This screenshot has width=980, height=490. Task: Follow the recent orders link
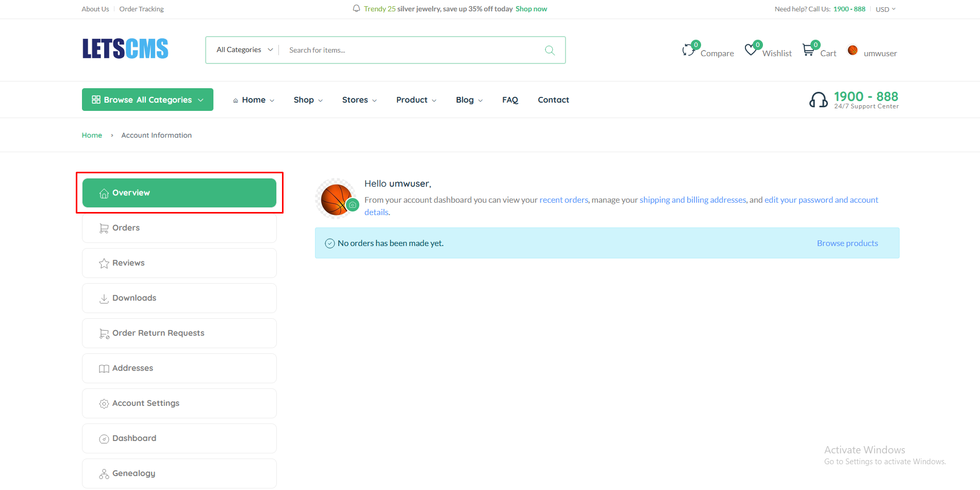click(563, 200)
